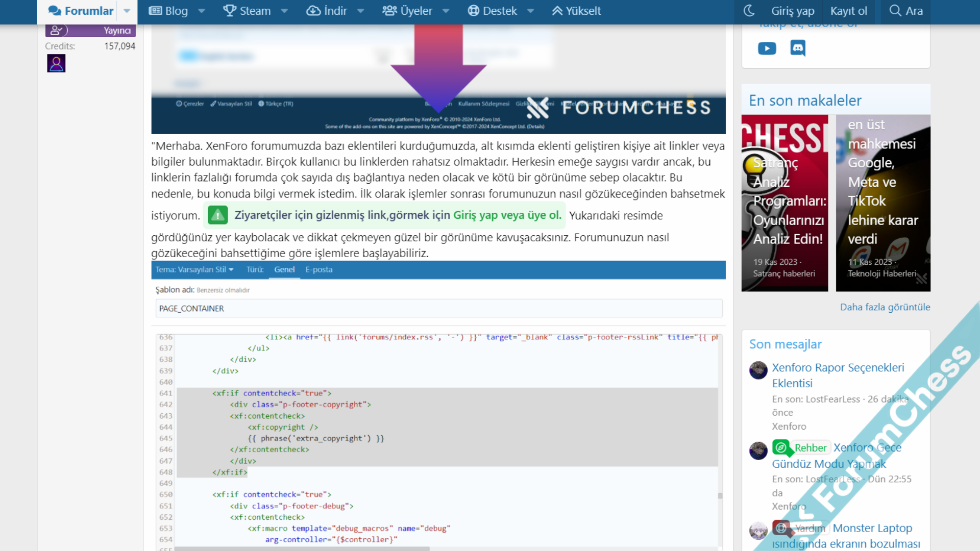Click the Xenforo forum link under Rapor thread
Viewport: 980px width, 551px height.
pyautogui.click(x=789, y=427)
